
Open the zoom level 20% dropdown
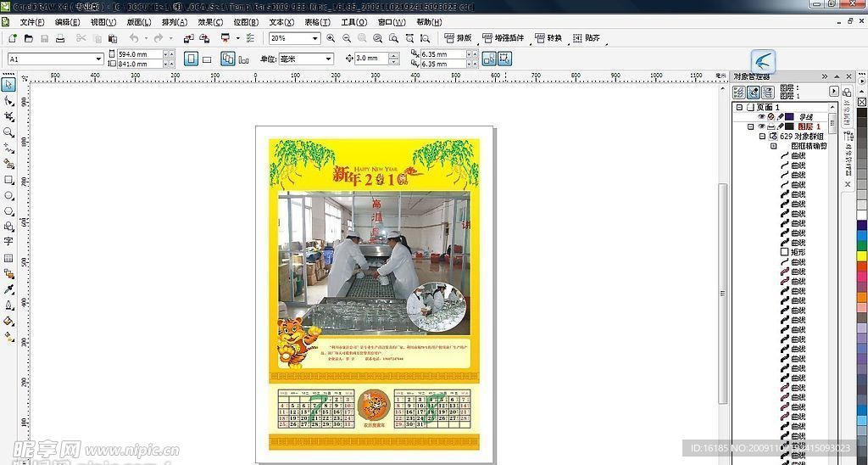(315, 38)
